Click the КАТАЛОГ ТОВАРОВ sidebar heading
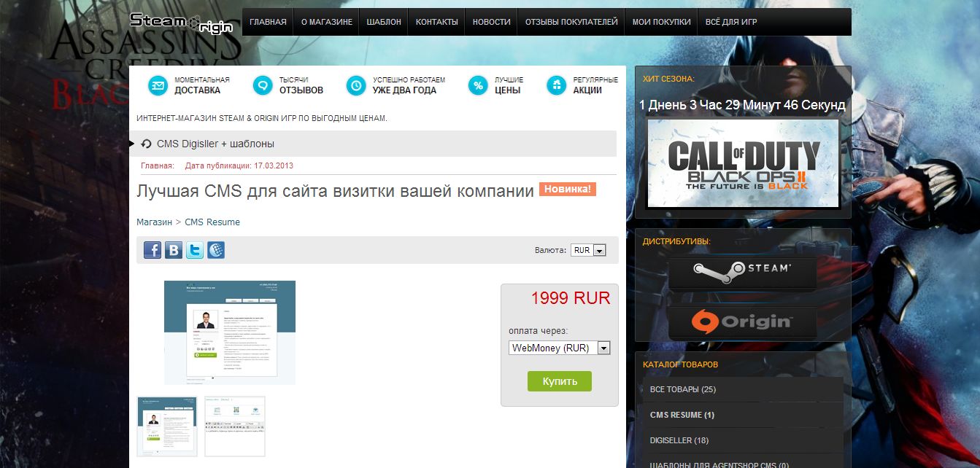Image resolution: width=980 pixels, height=468 pixels. pos(680,364)
